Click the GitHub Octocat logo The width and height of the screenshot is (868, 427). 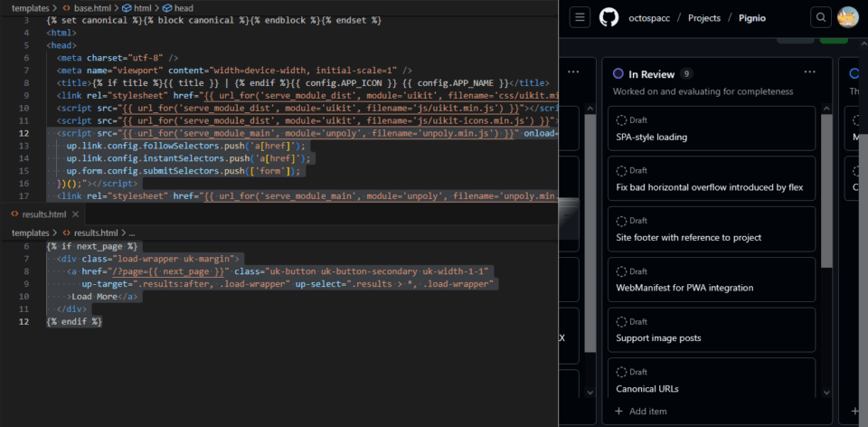point(609,18)
